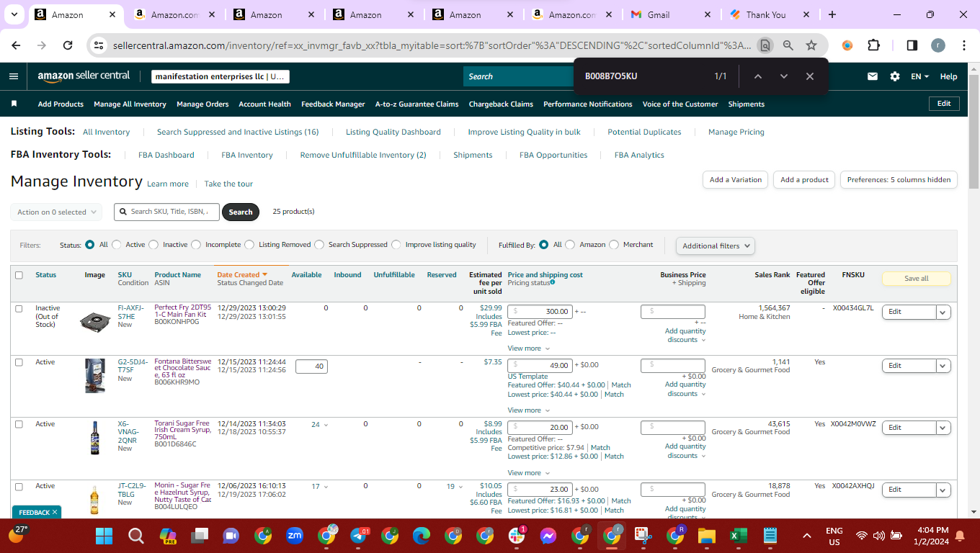The image size is (980, 553).
Task: Open the Seller Central settings gear
Action: tap(895, 76)
